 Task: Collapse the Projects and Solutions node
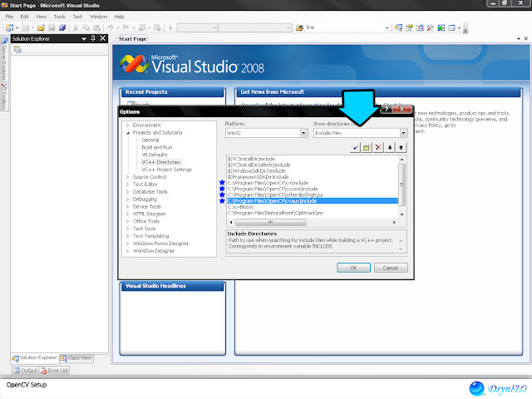127,133
